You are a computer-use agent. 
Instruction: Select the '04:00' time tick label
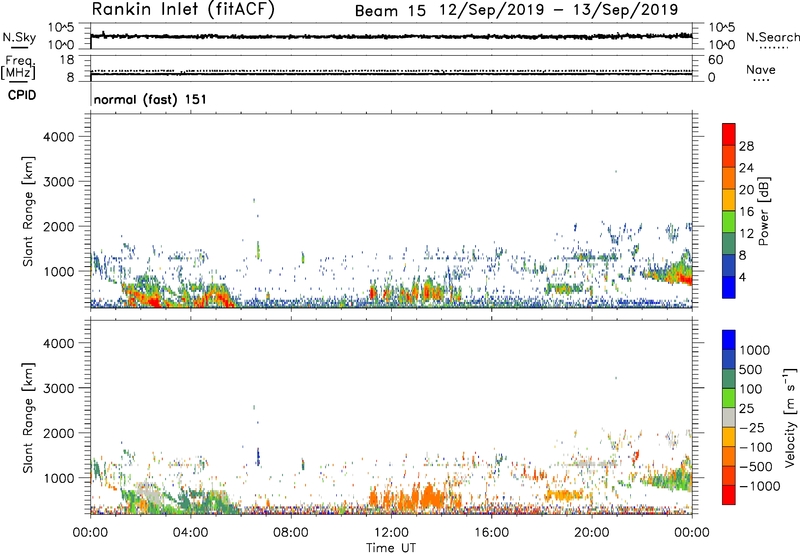(x=190, y=533)
